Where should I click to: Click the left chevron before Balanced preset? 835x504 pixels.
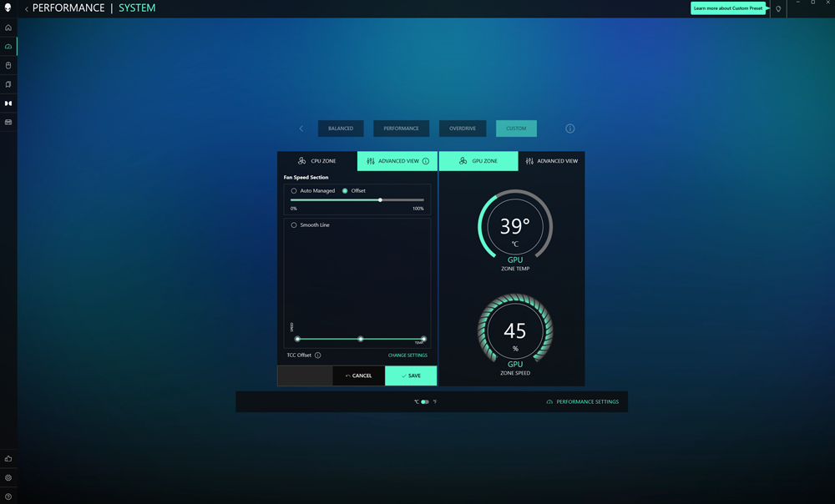point(301,129)
